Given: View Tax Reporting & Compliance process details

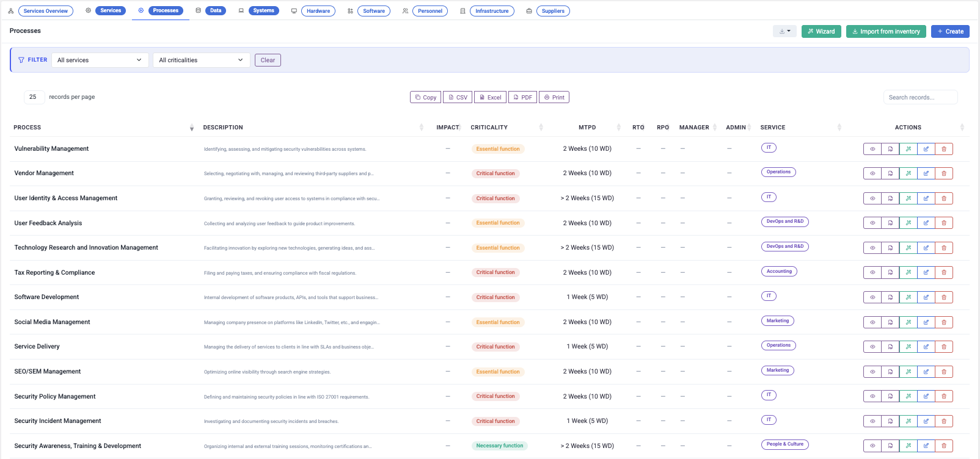Looking at the screenshot, I should 872,273.
